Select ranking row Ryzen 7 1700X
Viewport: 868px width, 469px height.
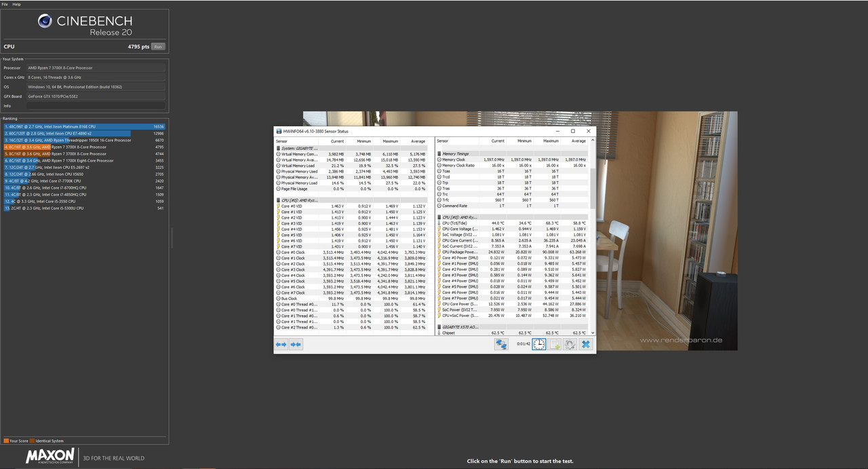[x=85, y=160]
